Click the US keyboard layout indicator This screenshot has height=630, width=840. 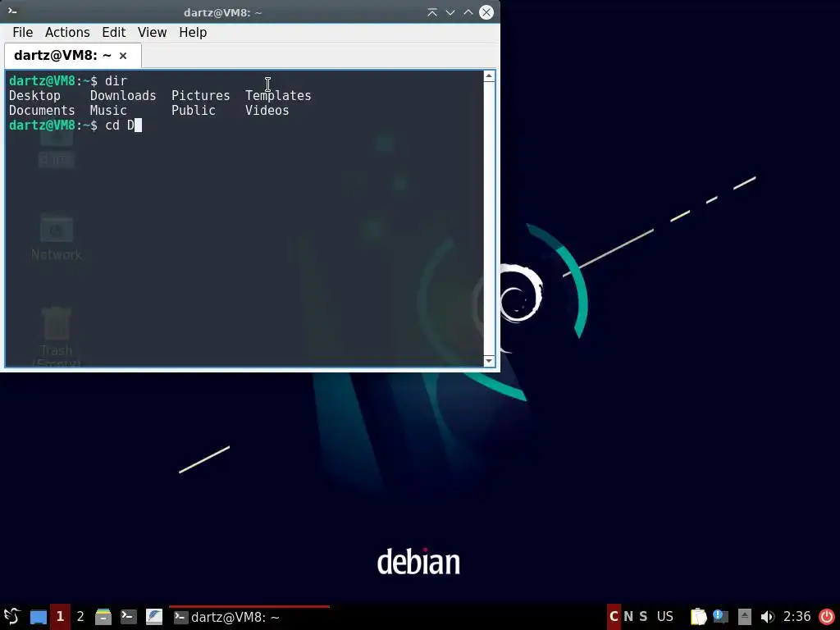point(664,617)
